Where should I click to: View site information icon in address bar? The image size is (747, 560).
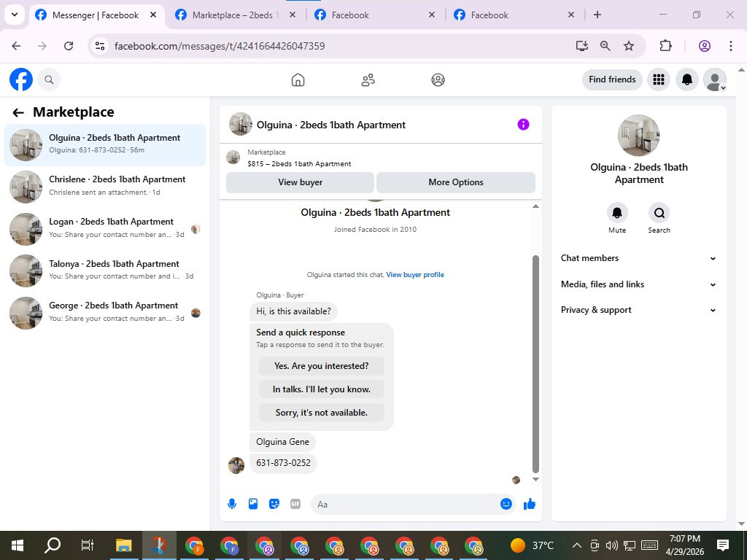(x=99, y=46)
